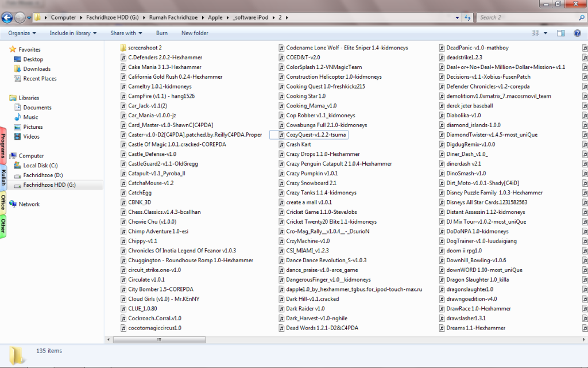Select CSI_MIAMI_v1.2.3 file icon

pos(281,251)
